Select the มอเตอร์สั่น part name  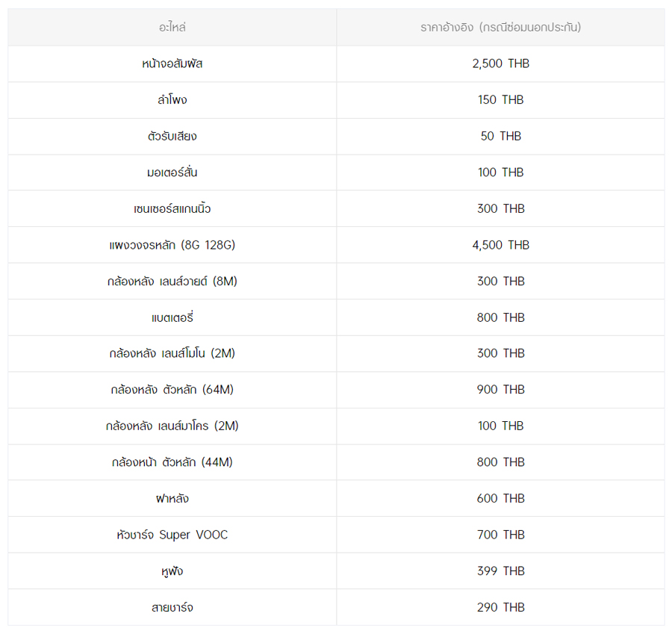click(172, 173)
